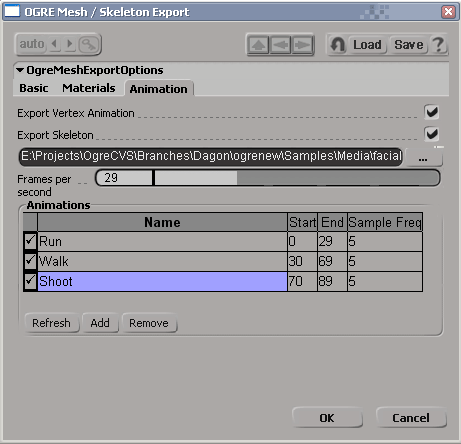Toggle Export Skeleton checkbox
The height and width of the screenshot is (444, 461).
click(x=432, y=134)
